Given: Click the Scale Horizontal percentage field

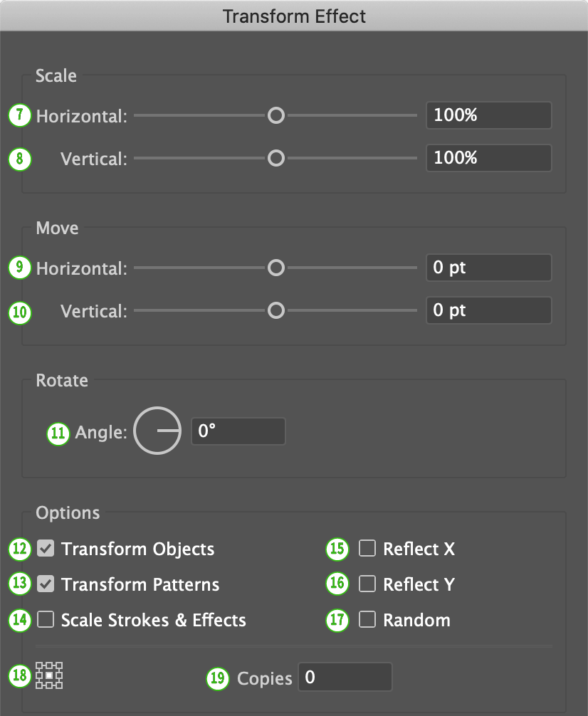Looking at the screenshot, I should pos(488,115).
